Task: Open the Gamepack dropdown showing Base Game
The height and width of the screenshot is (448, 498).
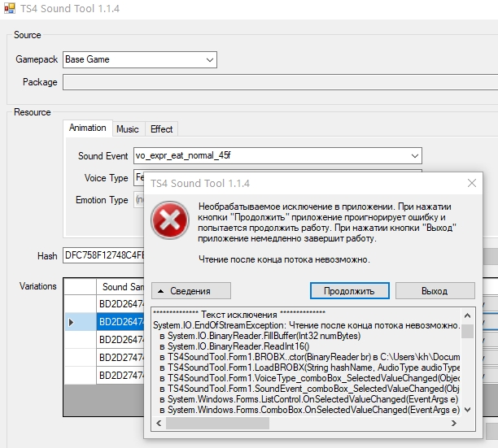Action: (x=140, y=59)
